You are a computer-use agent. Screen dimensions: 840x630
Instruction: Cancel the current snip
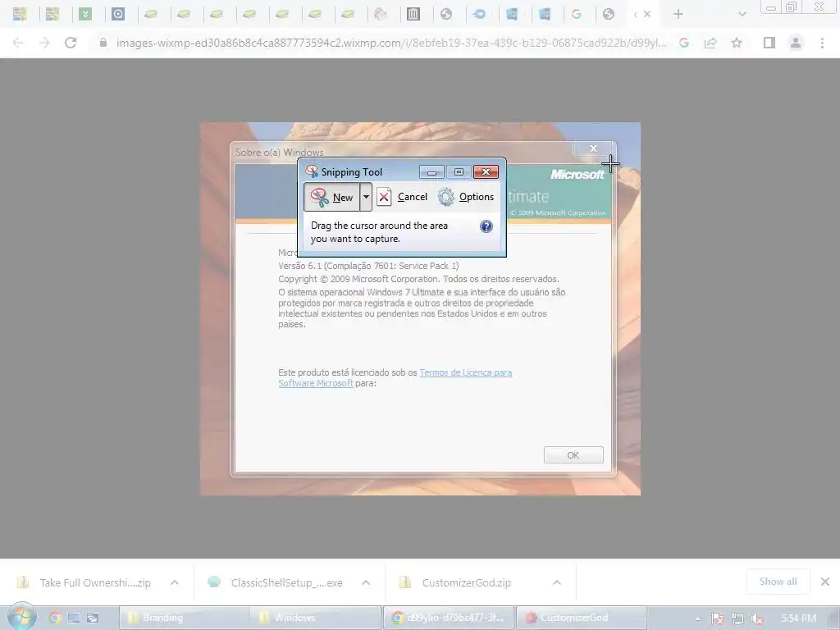(402, 197)
